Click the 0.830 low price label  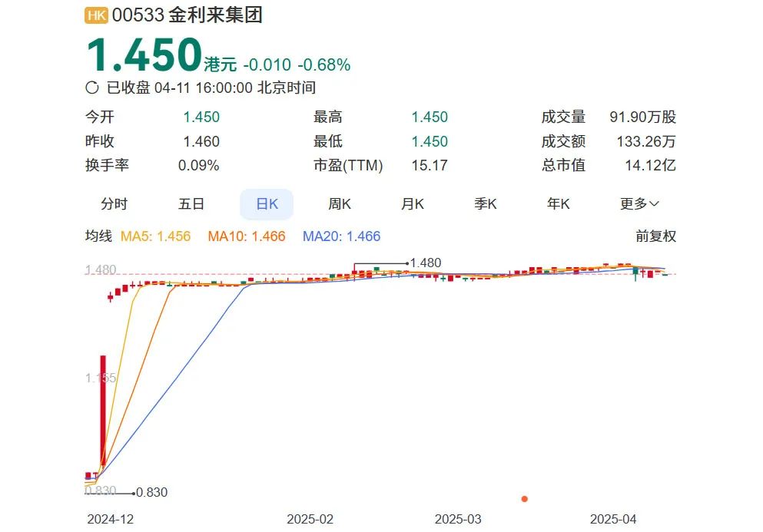point(151,493)
